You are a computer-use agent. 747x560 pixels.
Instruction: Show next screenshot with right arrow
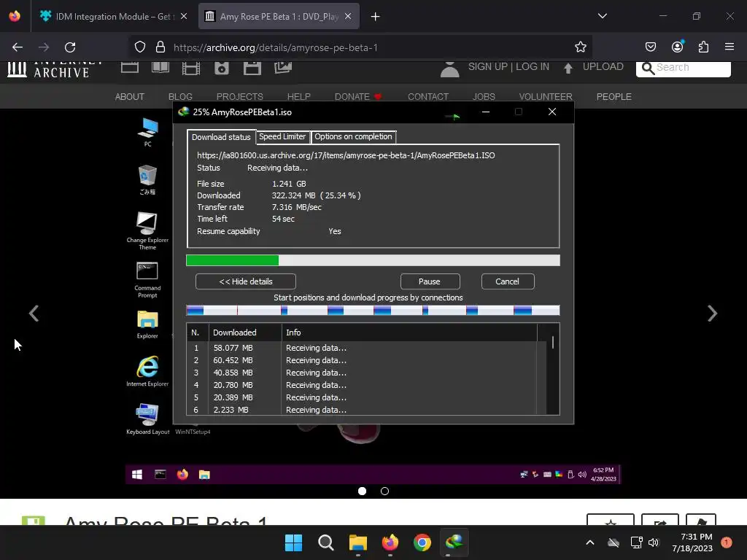point(712,314)
